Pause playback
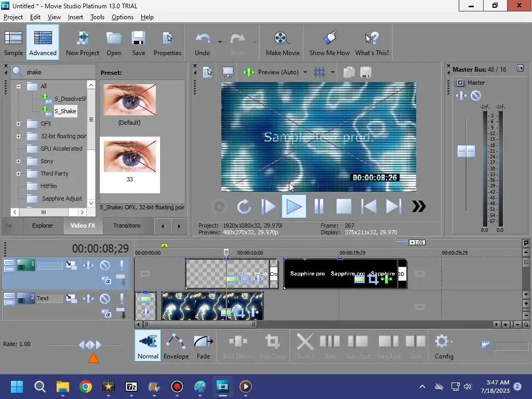Screen dimensions: 532x399 (318, 206)
